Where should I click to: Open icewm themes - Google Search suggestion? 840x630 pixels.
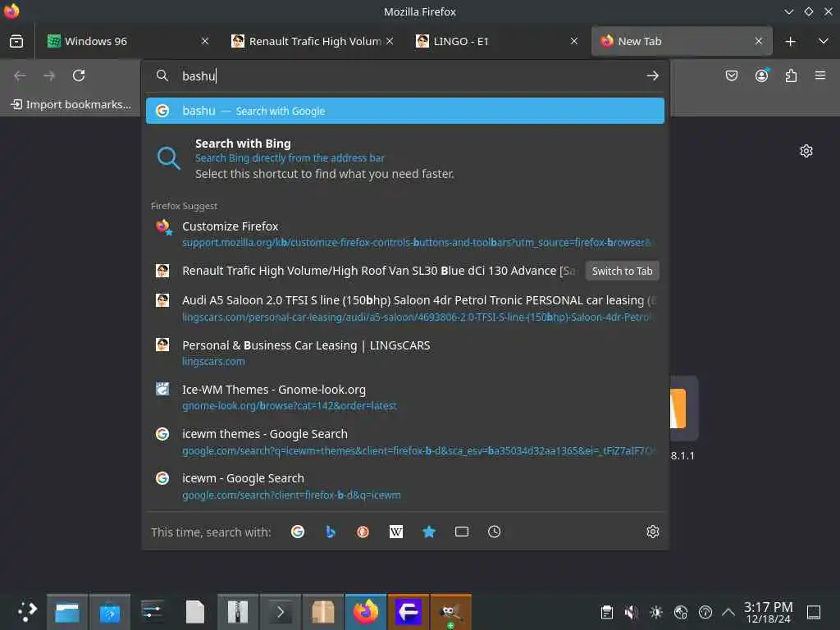(x=405, y=442)
